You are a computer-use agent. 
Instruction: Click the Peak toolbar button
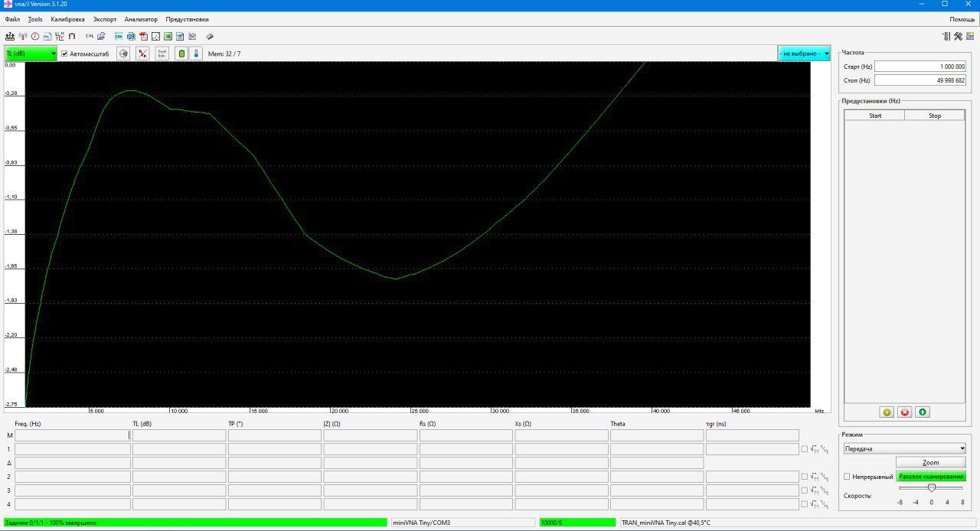162,54
